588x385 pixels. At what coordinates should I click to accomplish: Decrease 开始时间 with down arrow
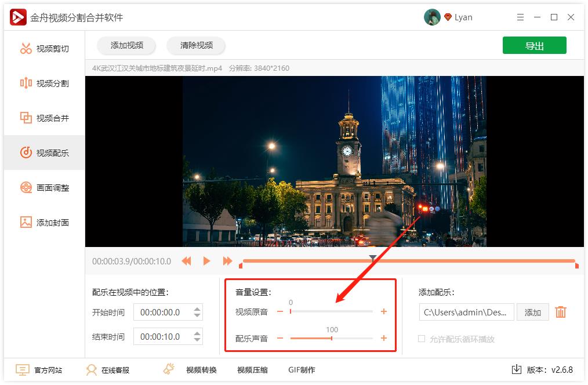click(197, 315)
